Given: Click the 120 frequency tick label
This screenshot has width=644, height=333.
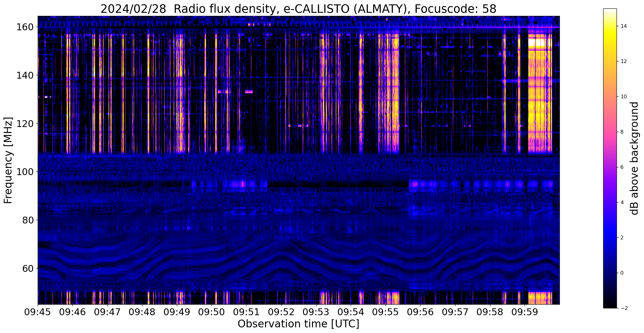Looking at the screenshot, I should (x=25, y=124).
